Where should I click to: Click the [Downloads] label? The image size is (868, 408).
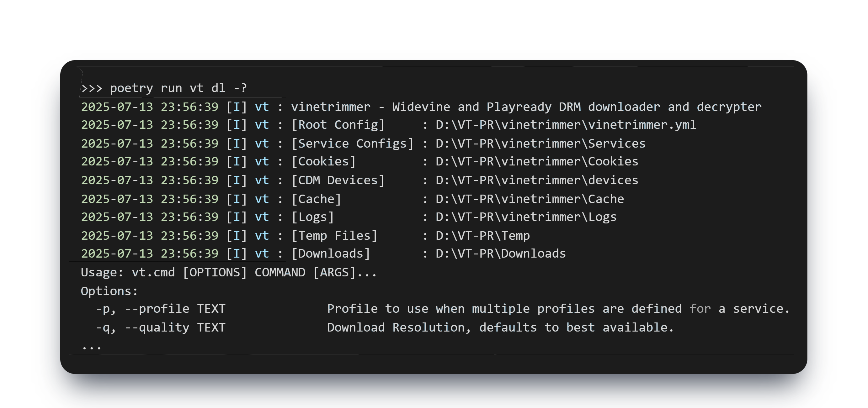click(331, 254)
